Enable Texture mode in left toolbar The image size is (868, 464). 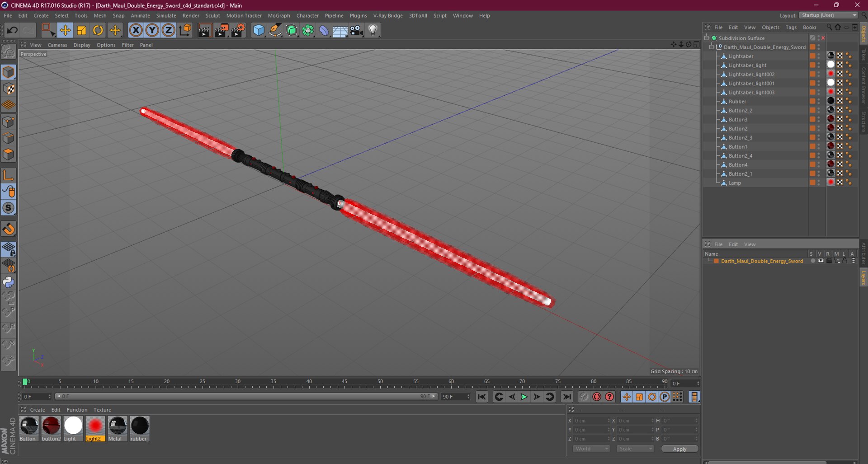(x=9, y=89)
